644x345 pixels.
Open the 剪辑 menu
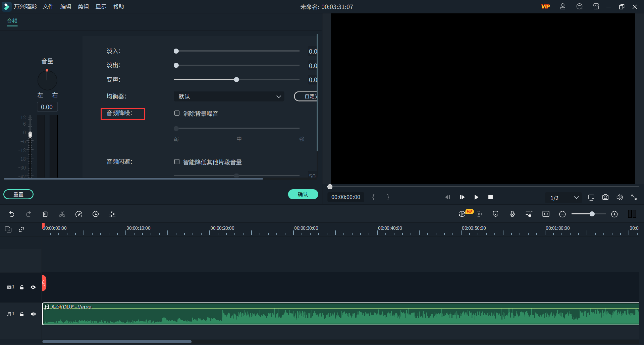pyautogui.click(x=83, y=7)
